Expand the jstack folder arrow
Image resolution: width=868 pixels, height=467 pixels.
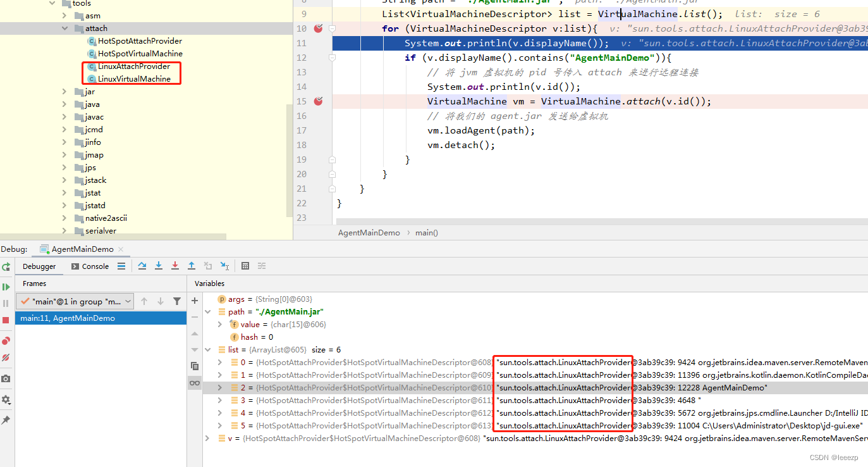pos(65,180)
